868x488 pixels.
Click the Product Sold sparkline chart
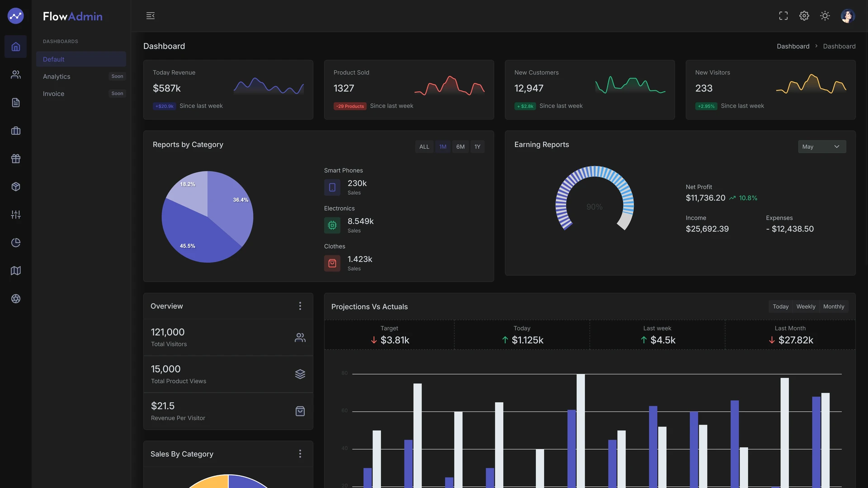click(x=449, y=85)
